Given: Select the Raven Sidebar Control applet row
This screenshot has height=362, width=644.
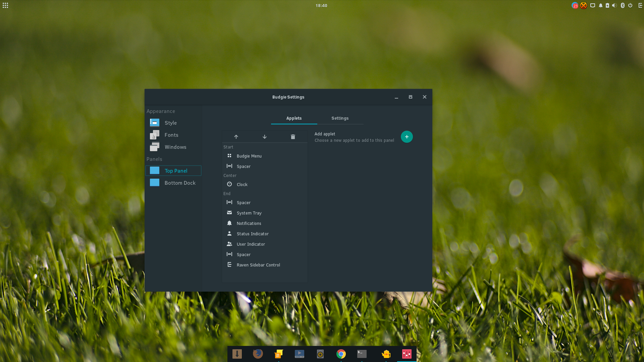Looking at the screenshot, I should (x=265, y=265).
